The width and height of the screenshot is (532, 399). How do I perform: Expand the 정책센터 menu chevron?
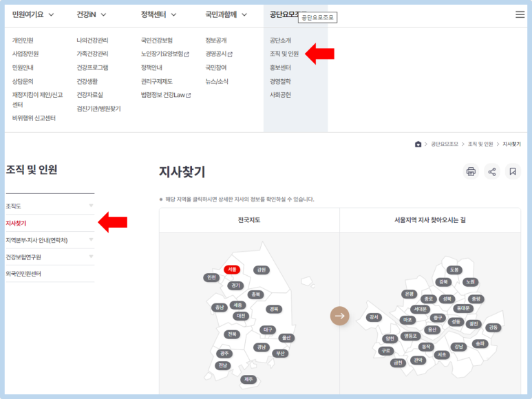tap(173, 14)
